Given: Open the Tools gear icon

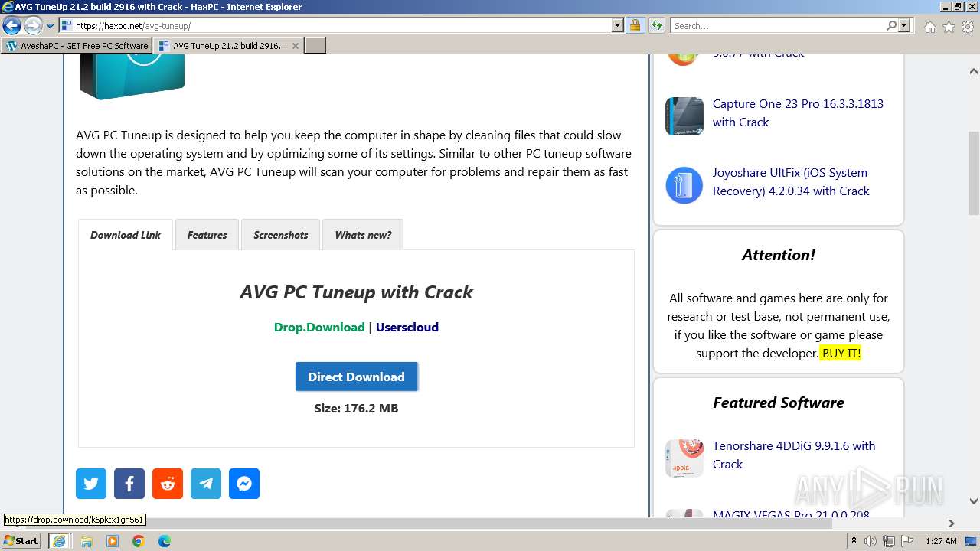Looking at the screenshot, I should (x=968, y=27).
